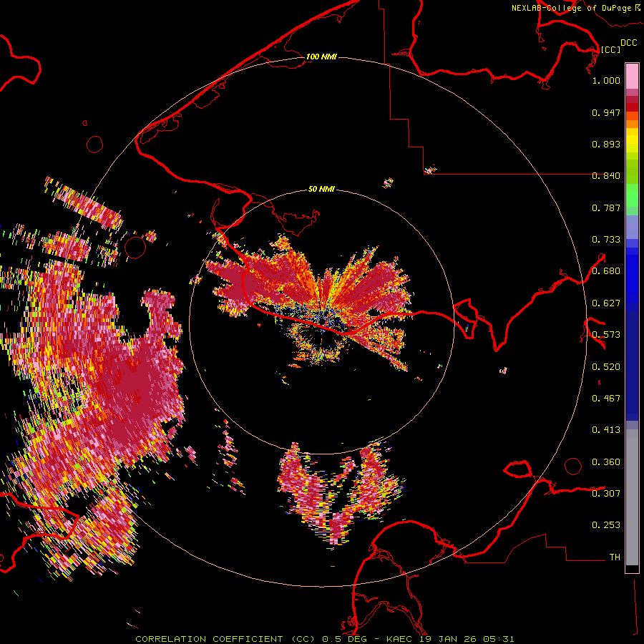Click the [CC] unit label
Viewport: 644px width, 644px height.
tap(611, 49)
